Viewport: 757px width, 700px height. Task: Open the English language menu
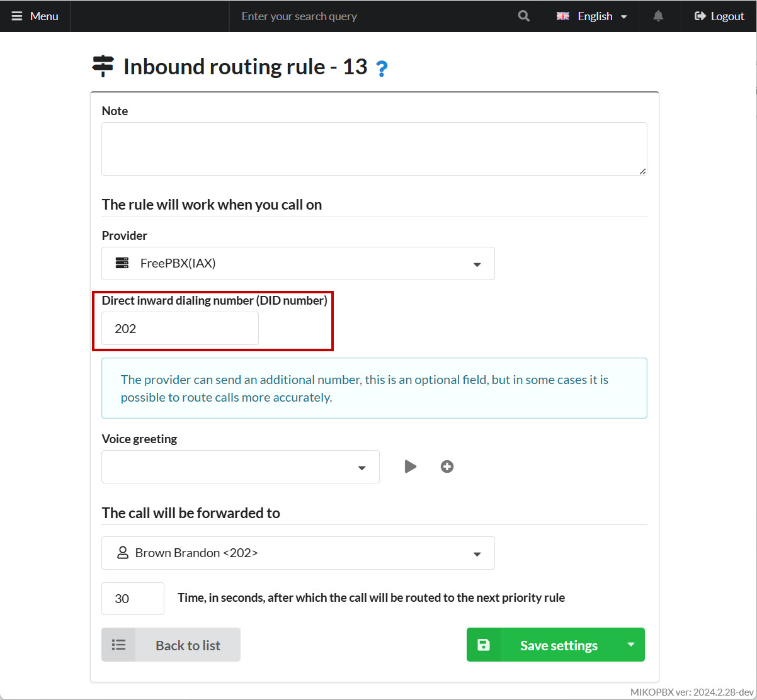595,16
